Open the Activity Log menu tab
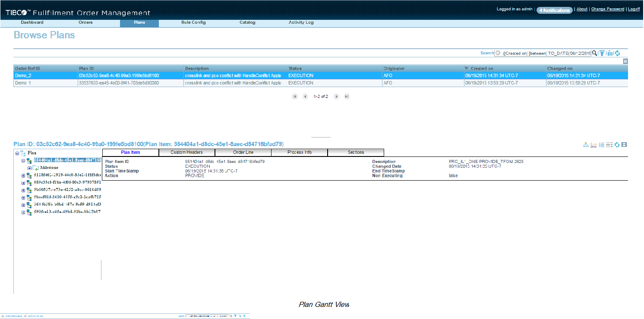Viewport: 644px width, 319px height. (301, 22)
